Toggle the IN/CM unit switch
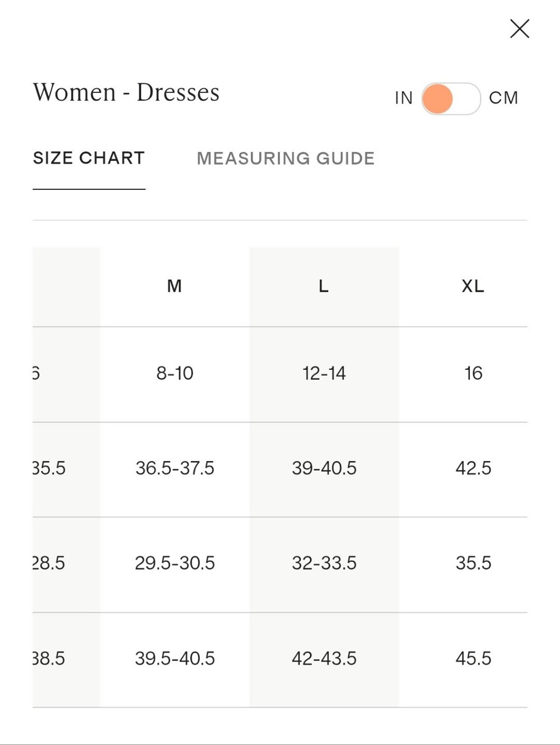 451,99
